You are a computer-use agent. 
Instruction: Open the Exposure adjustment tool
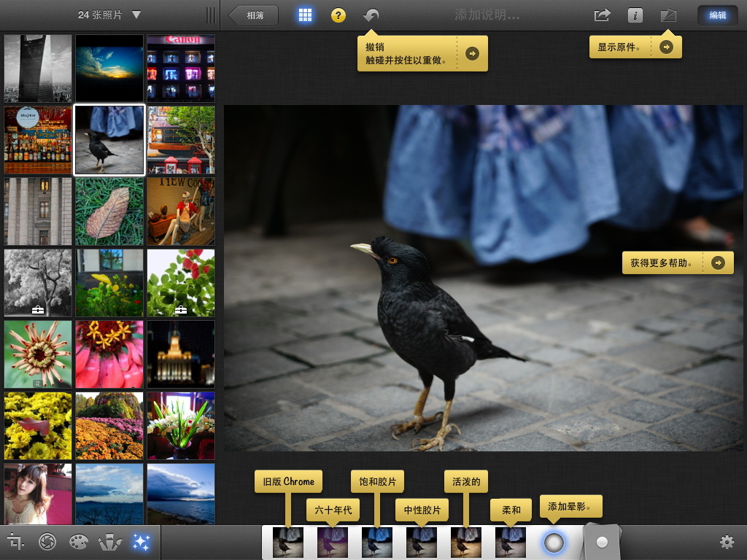(x=47, y=542)
